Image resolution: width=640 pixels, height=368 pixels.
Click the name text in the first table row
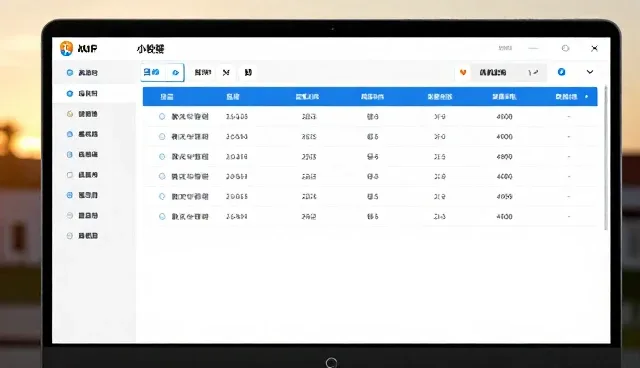(190, 116)
